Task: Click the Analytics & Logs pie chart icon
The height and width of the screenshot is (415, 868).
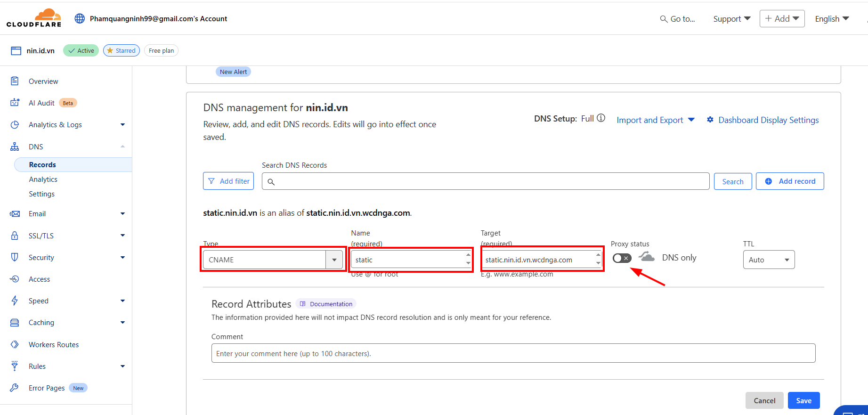Action: pos(15,125)
